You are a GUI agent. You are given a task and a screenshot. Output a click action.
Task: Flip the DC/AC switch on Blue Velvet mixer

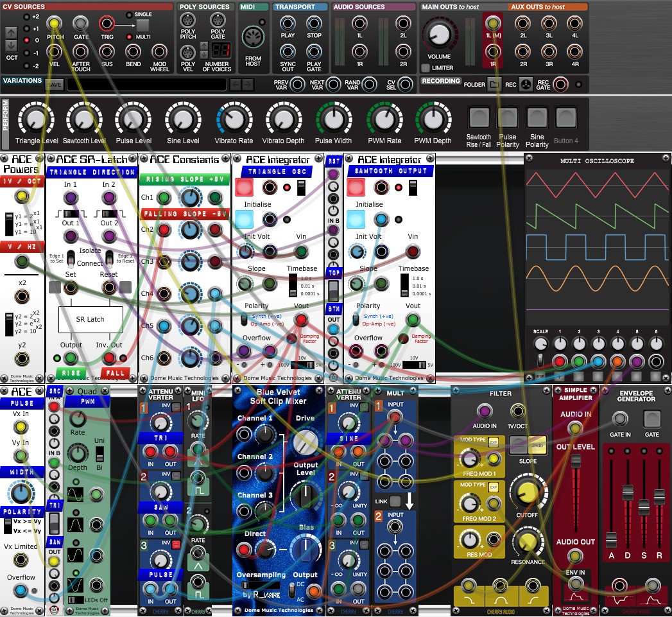coord(291,591)
